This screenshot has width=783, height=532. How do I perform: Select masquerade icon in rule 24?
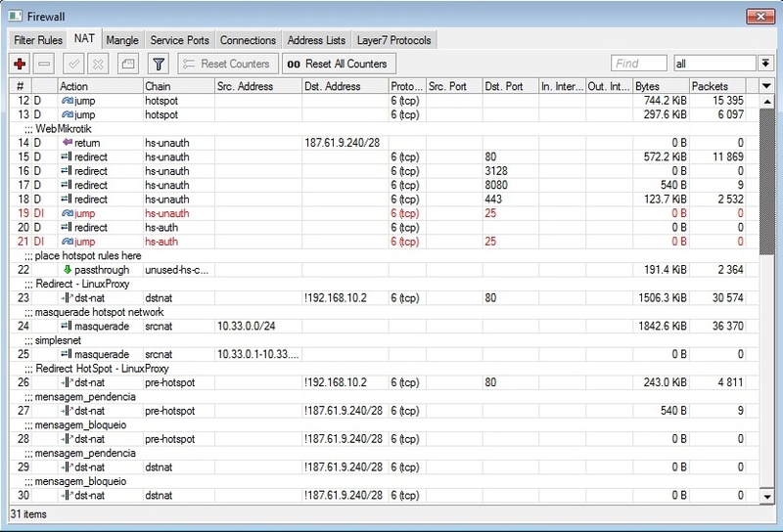coord(67,326)
